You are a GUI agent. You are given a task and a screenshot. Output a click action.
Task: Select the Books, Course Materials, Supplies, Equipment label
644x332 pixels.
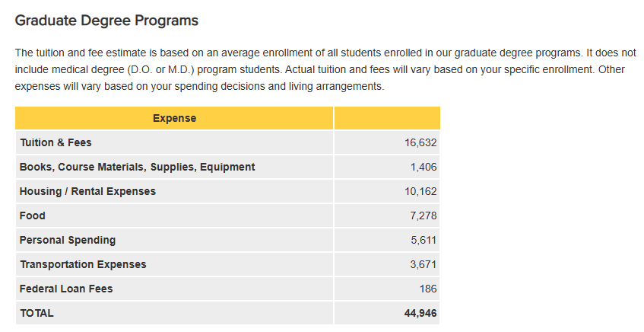pos(138,167)
